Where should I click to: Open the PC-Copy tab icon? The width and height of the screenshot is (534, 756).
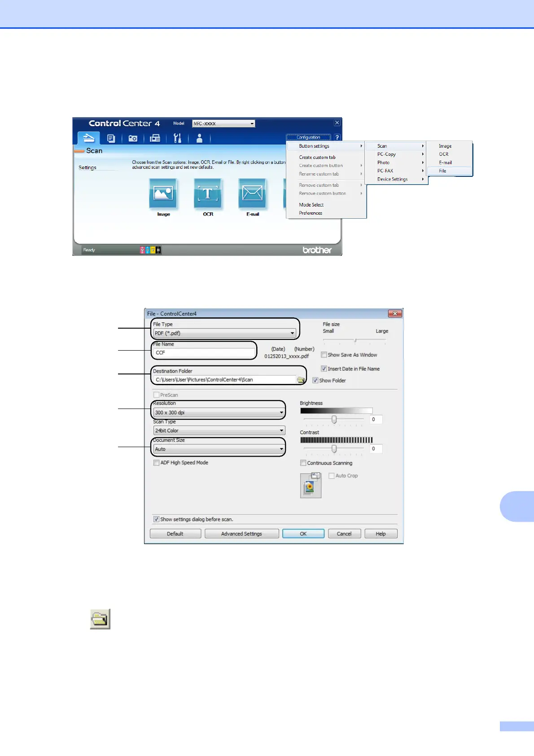111,138
